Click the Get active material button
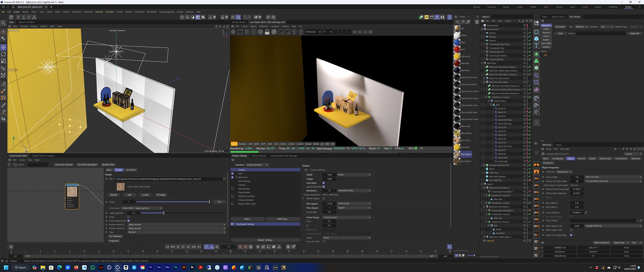This screenshot has width=644, height=272. coord(64,164)
